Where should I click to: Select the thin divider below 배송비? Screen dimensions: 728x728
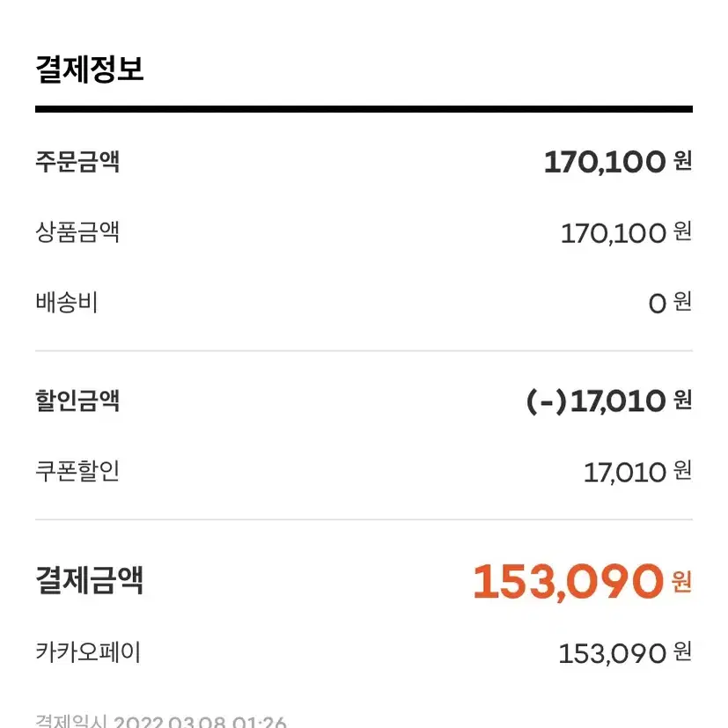(x=364, y=350)
